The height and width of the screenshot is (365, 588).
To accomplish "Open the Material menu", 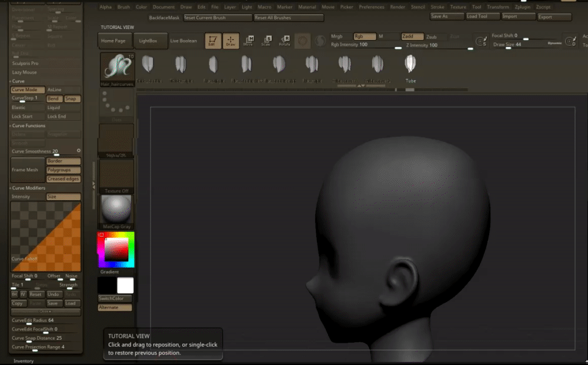I will [x=307, y=6].
